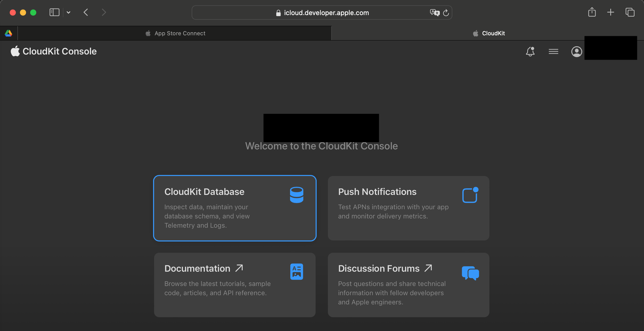The image size is (644, 331).
Task: Open the hamburger menu icon
Action: pos(553,51)
